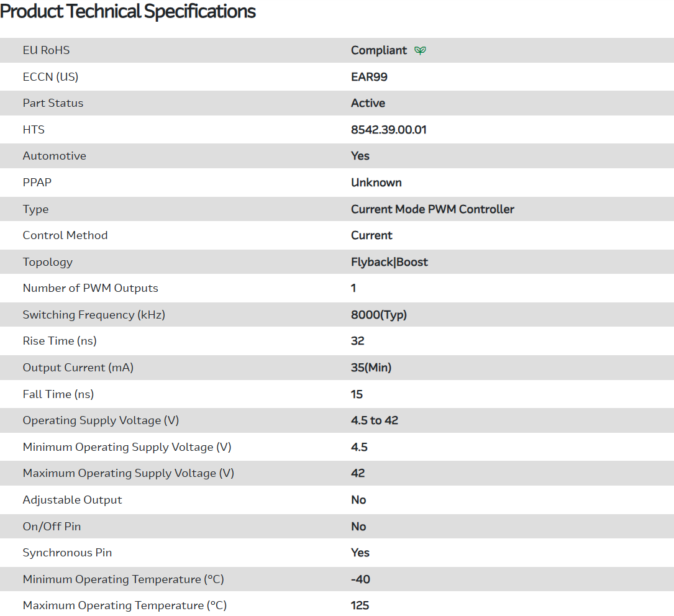Image resolution: width=674 pixels, height=616 pixels.
Task: Click the Adjustable Output row label
Action: click(x=73, y=500)
